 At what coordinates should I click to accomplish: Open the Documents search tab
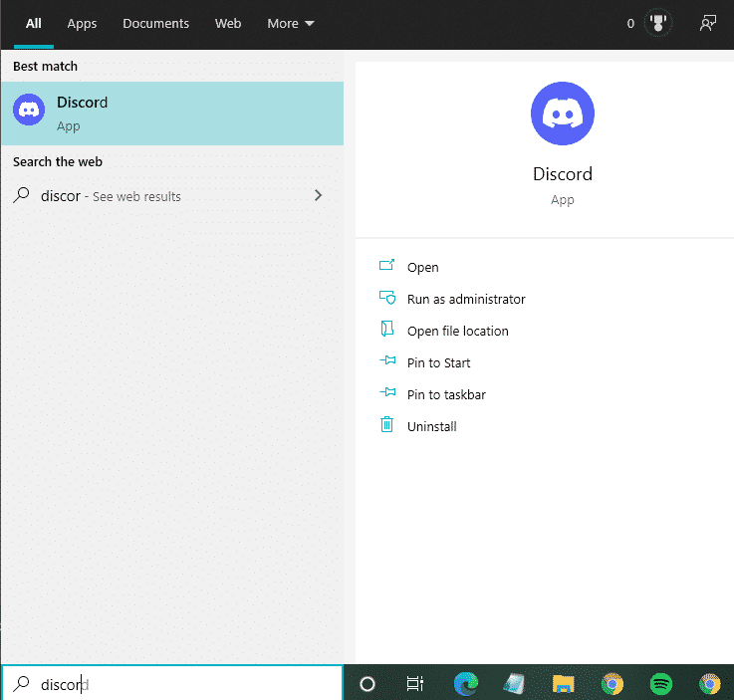(156, 23)
